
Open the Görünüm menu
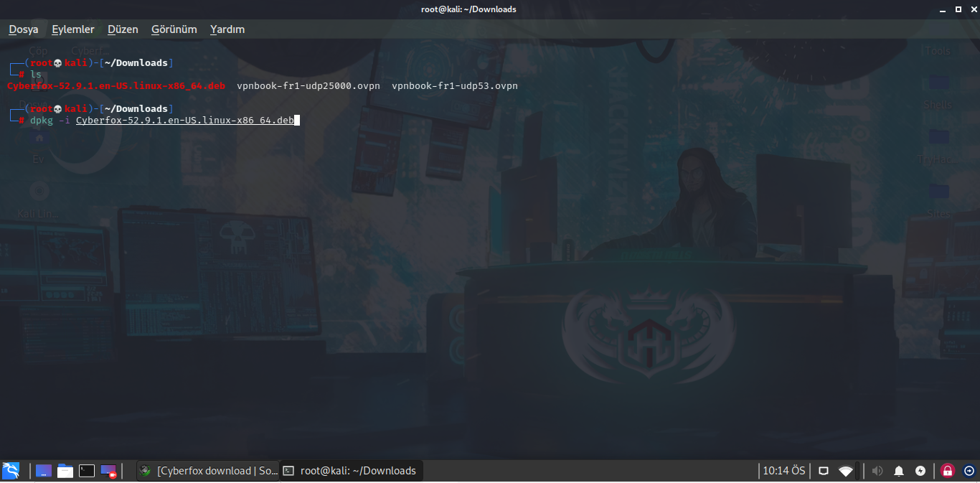[174, 29]
